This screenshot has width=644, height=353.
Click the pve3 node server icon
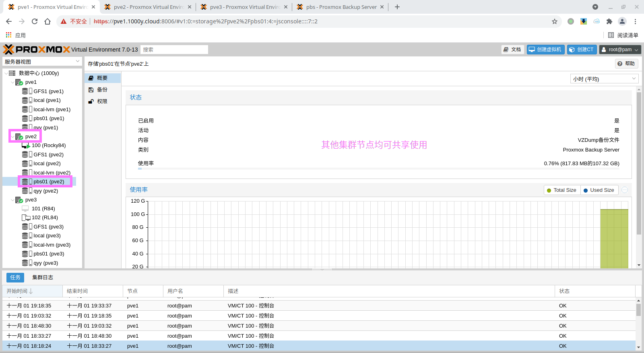(19, 200)
